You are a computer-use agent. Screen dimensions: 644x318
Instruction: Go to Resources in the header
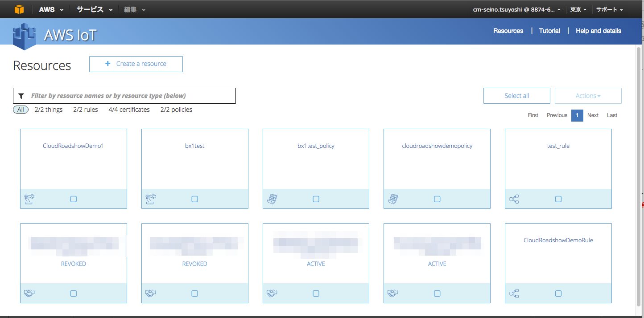pos(508,31)
